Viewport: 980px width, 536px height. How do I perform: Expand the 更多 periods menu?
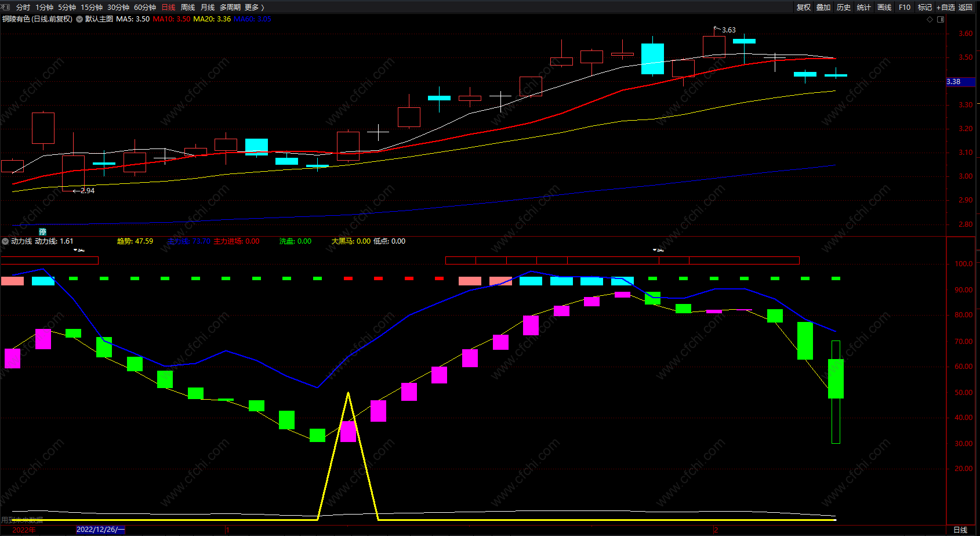coord(254,8)
